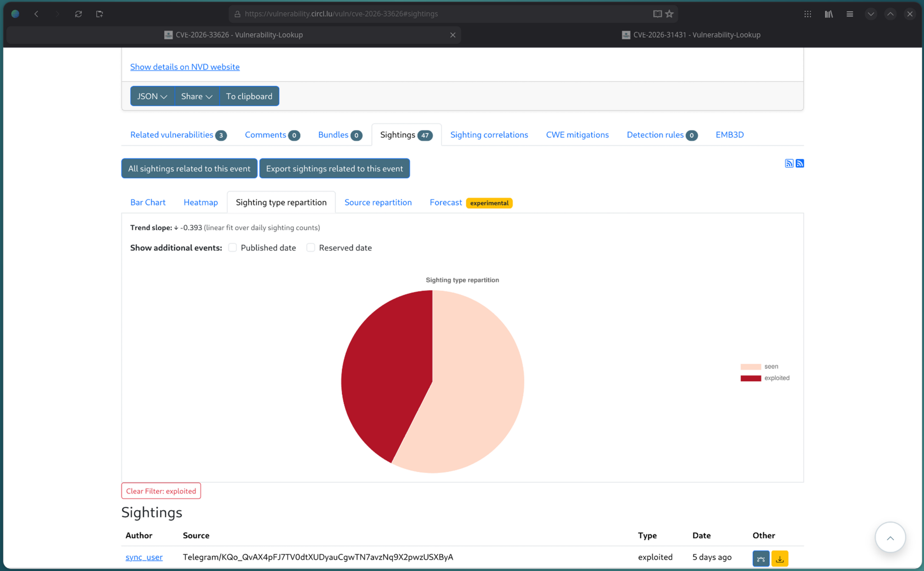Expand the JSON dropdown
Viewport: 924px width, 571px height.
click(152, 96)
